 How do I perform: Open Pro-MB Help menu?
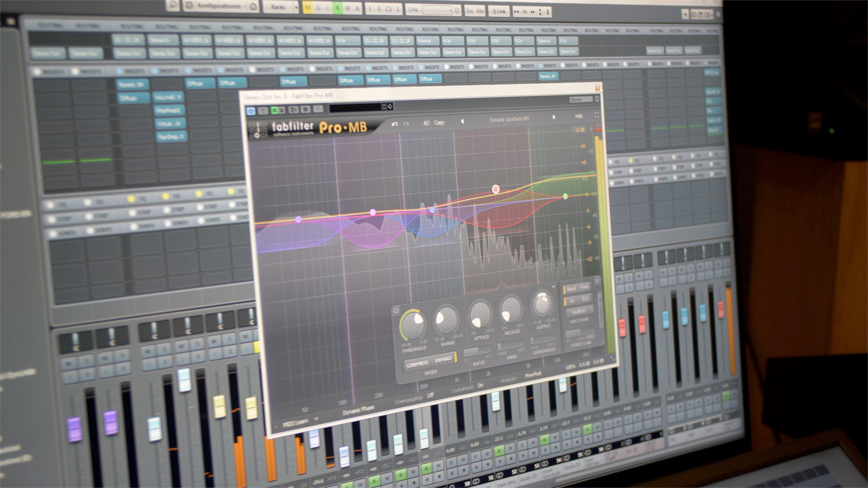click(x=579, y=116)
